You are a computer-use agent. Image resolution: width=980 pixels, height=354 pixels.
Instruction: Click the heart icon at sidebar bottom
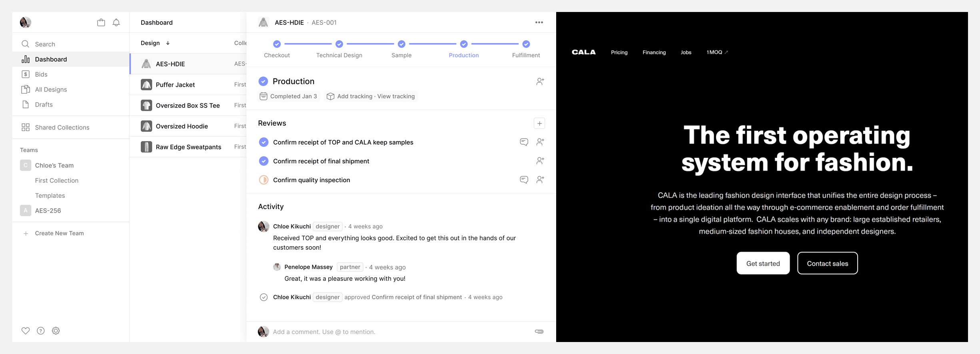(x=26, y=331)
